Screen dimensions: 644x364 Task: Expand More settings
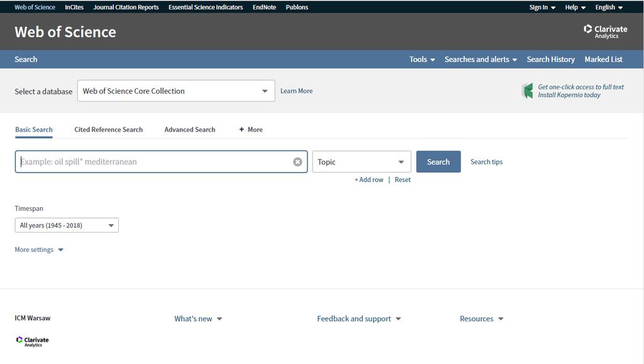39,249
